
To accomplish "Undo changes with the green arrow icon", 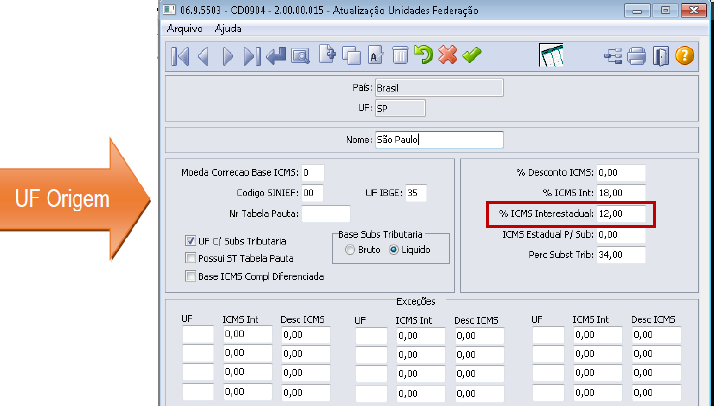I will point(423,55).
